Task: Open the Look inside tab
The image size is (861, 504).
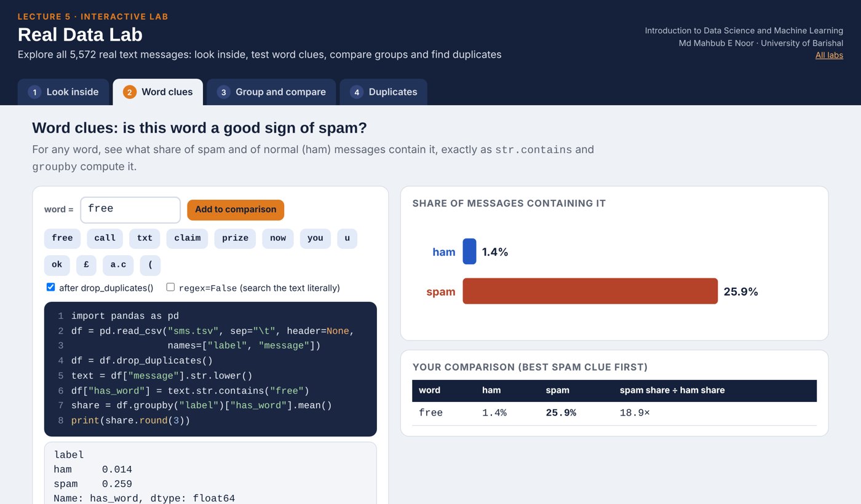Action: pyautogui.click(x=63, y=92)
